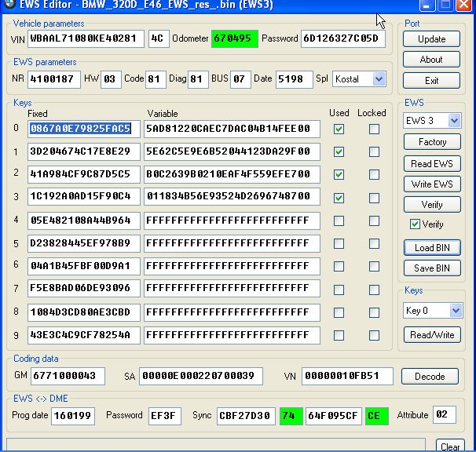This screenshot has width=476, height=452.
Task: Enable Locked for key 0
Action: click(x=374, y=129)
